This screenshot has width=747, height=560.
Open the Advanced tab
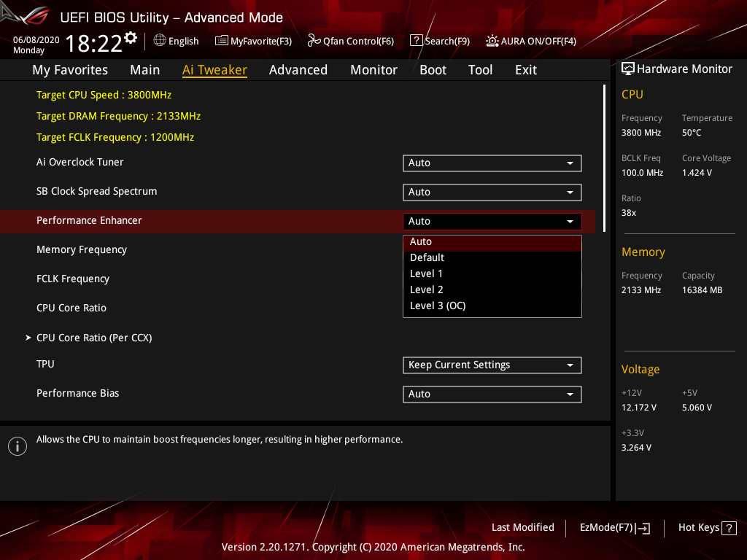click(298, 70)
